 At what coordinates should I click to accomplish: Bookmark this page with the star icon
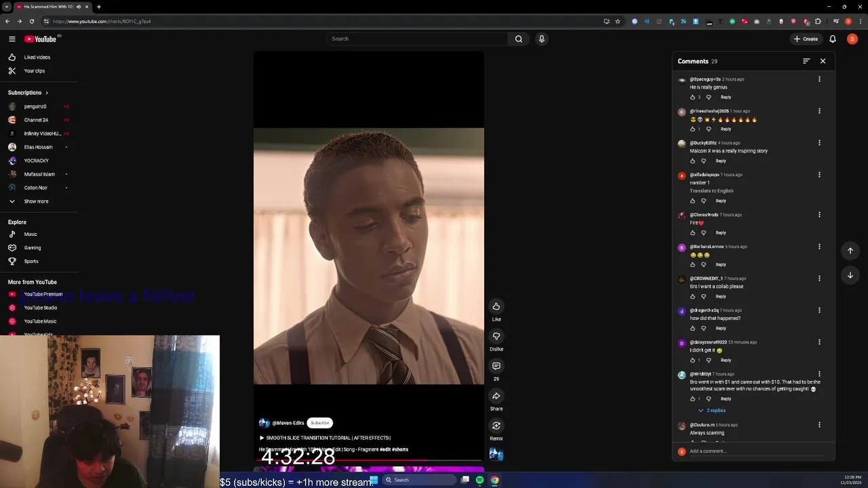click(618, 21)
